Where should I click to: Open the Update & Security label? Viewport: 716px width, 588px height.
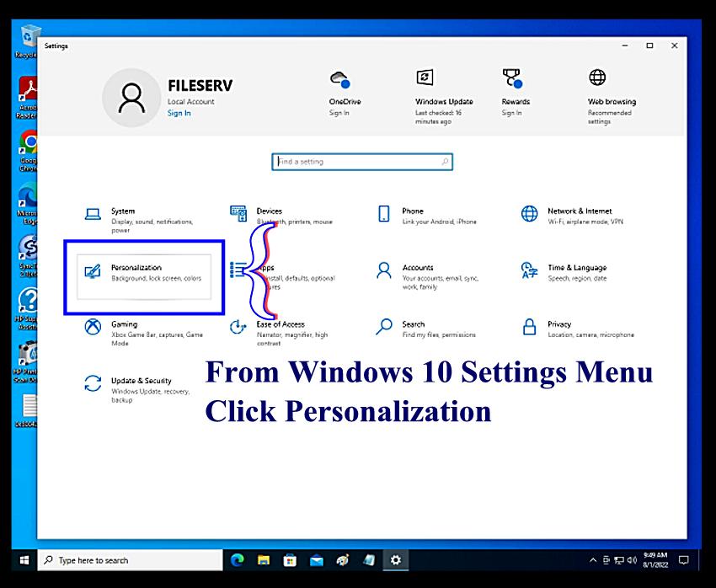(x=142, y=381)
